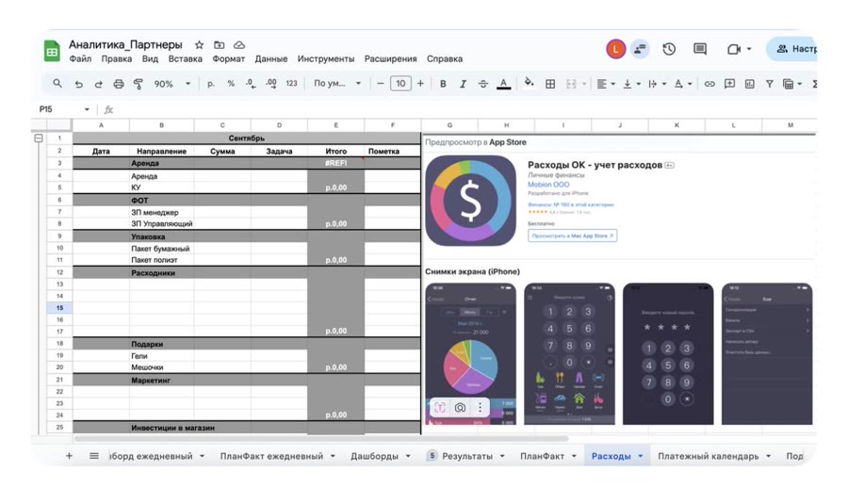Open the borders menu

coord(550,84)
